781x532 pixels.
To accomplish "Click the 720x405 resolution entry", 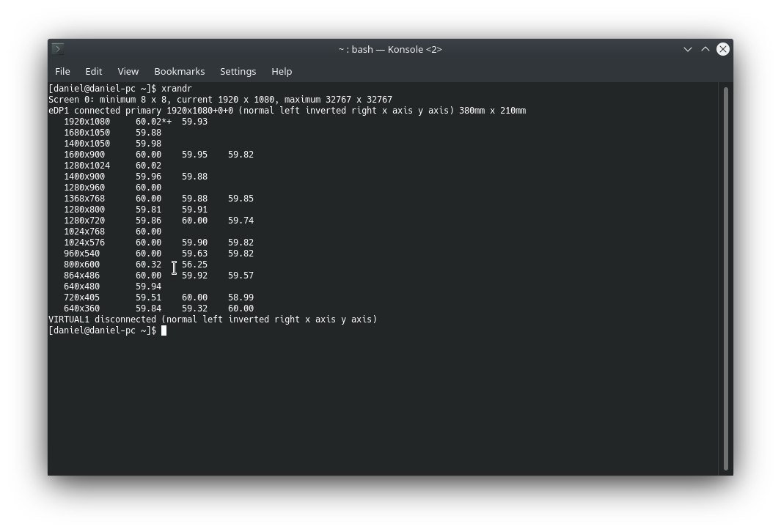I will (81, 298).
